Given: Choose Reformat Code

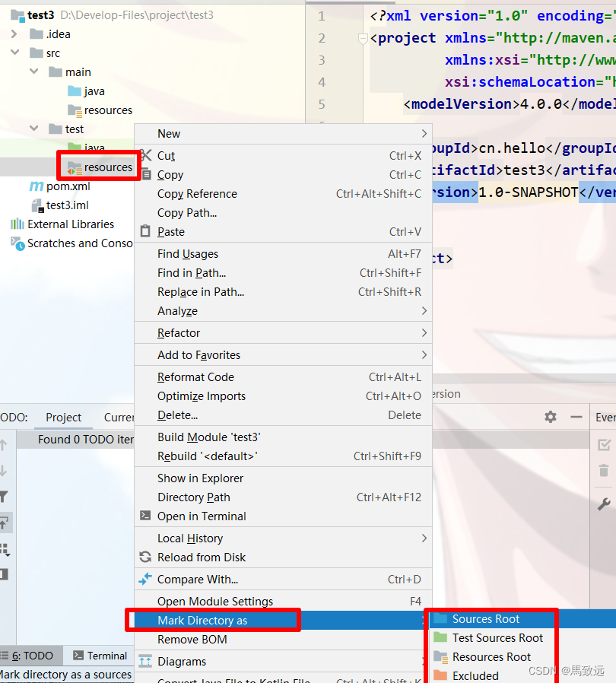Looking at the screenshot, I should (283, 377).
